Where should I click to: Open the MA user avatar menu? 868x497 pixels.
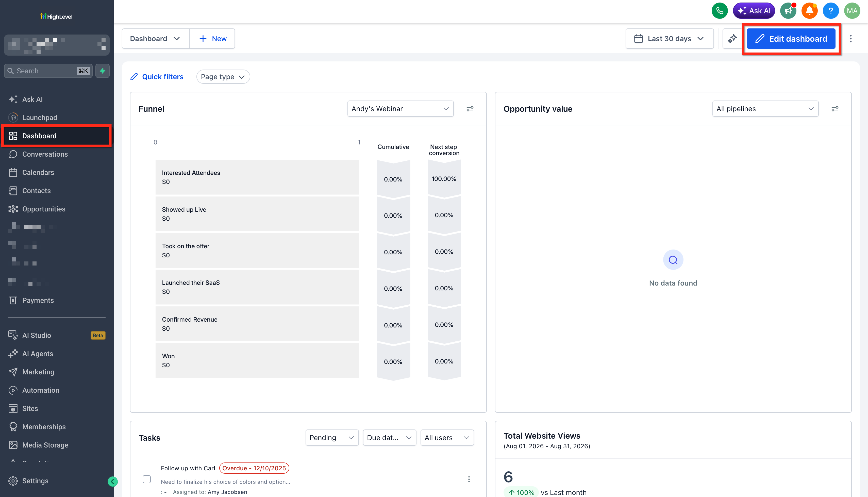(x=852, y=11)
